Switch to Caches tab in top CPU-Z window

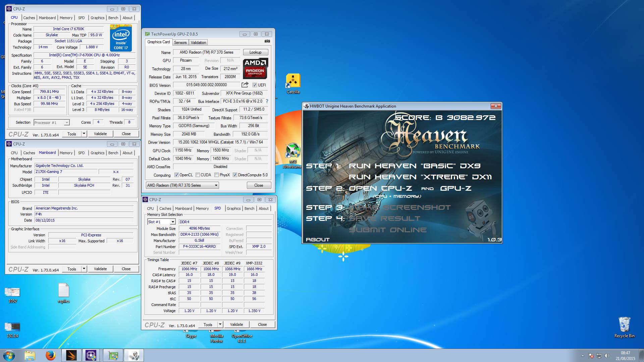coord(29,18)
